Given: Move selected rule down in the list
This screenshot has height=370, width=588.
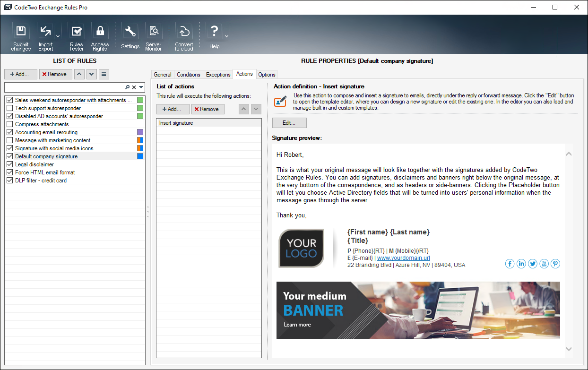Looking at the screenshot, I should point(92,74).
